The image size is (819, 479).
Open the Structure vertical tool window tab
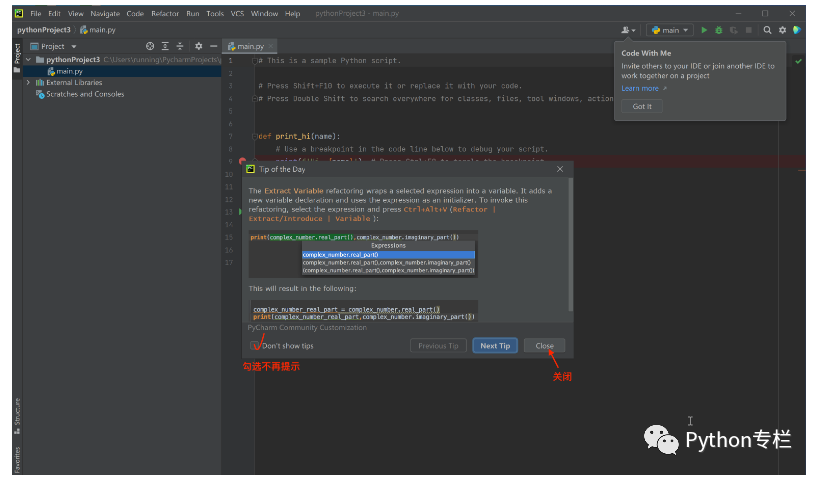tap(17, 416)
